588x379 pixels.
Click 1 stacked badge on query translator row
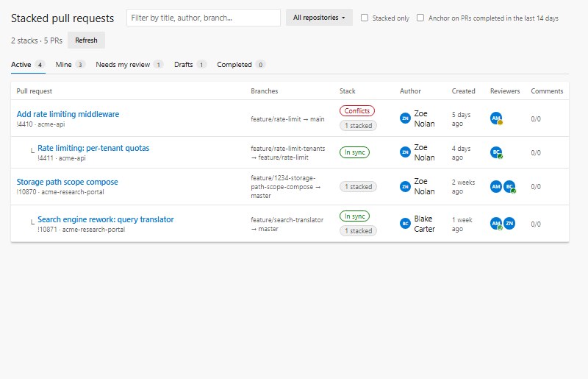tap(359, 230)
